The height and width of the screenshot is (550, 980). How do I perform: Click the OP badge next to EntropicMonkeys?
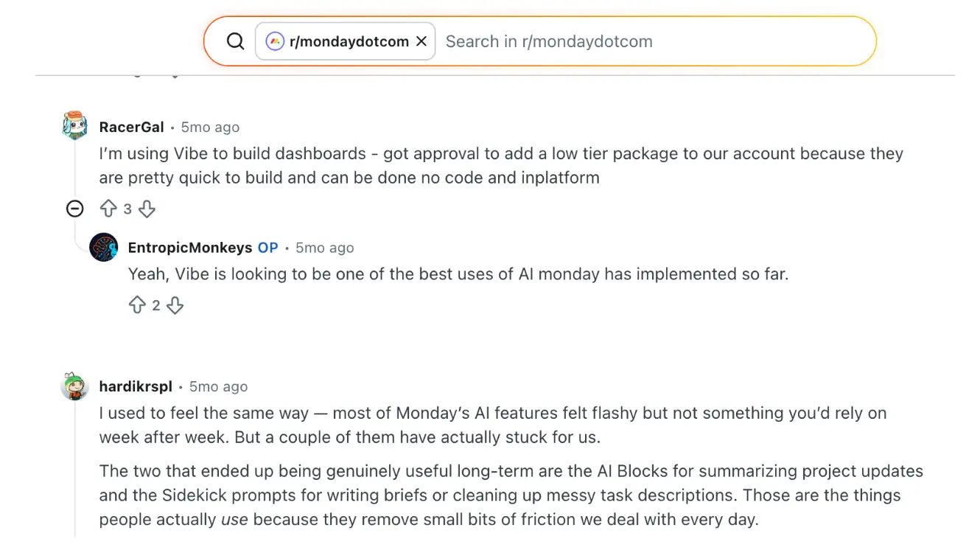point(267,247)
